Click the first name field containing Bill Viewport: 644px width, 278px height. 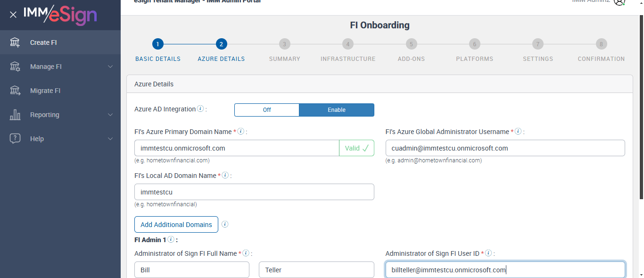(192, 270)
